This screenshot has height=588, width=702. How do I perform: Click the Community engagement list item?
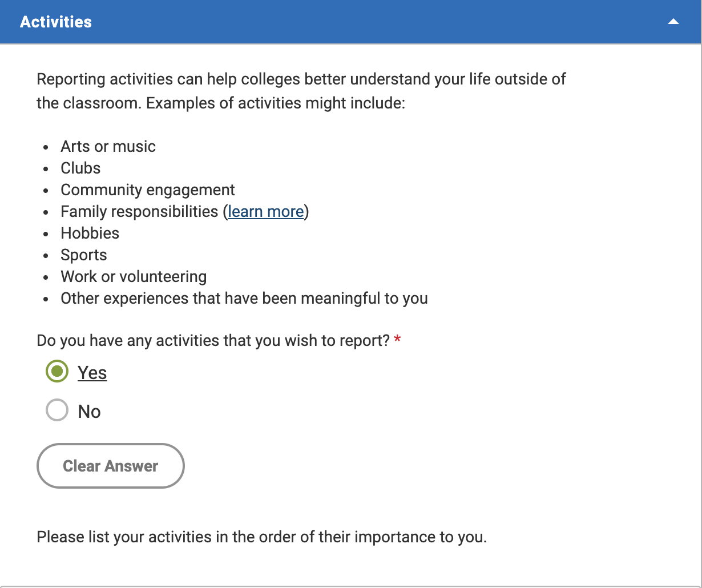click(148, 190)
